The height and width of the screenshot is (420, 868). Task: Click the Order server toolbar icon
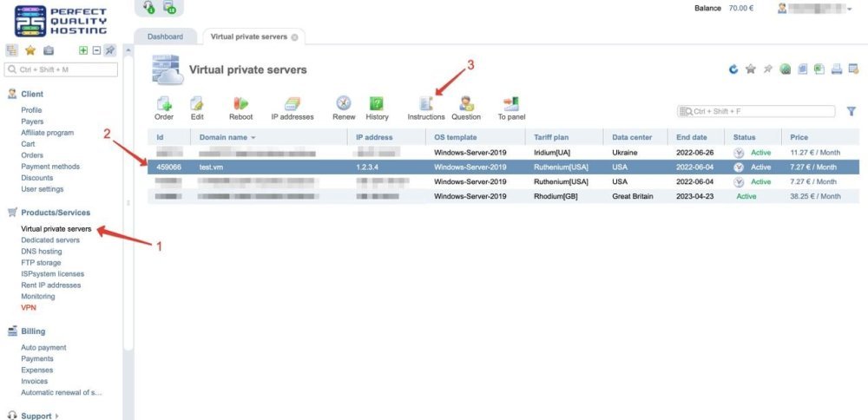tap(164, 108)
